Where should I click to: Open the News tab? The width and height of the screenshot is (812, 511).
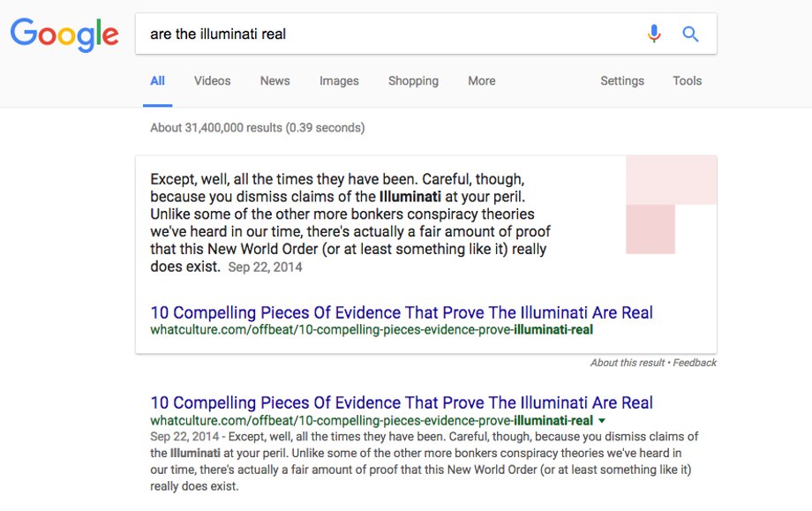pyautogui.click(x=275, y=81)
